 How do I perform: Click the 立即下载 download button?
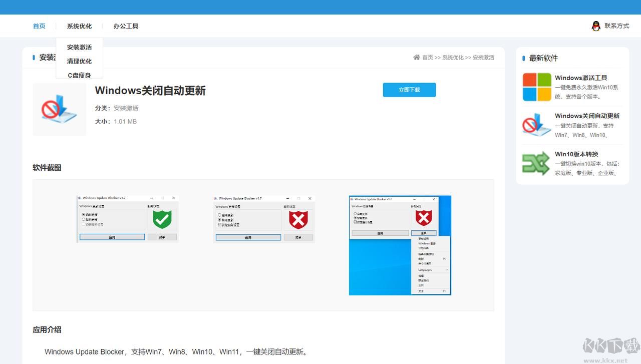409,90
